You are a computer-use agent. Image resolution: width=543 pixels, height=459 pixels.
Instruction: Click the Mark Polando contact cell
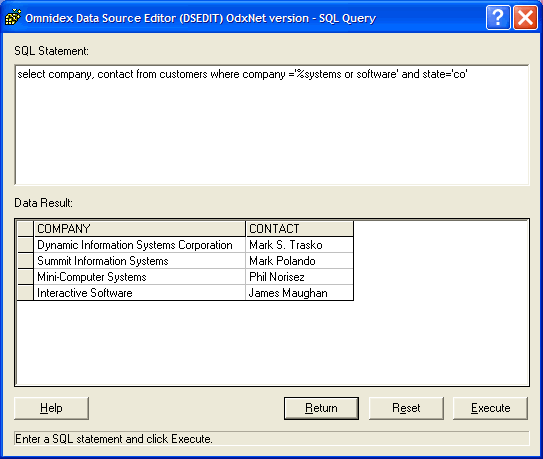point(300,261)
